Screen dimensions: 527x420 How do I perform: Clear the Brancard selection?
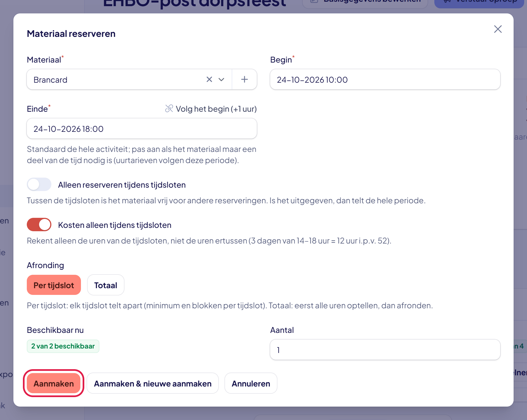coord(209,80)
